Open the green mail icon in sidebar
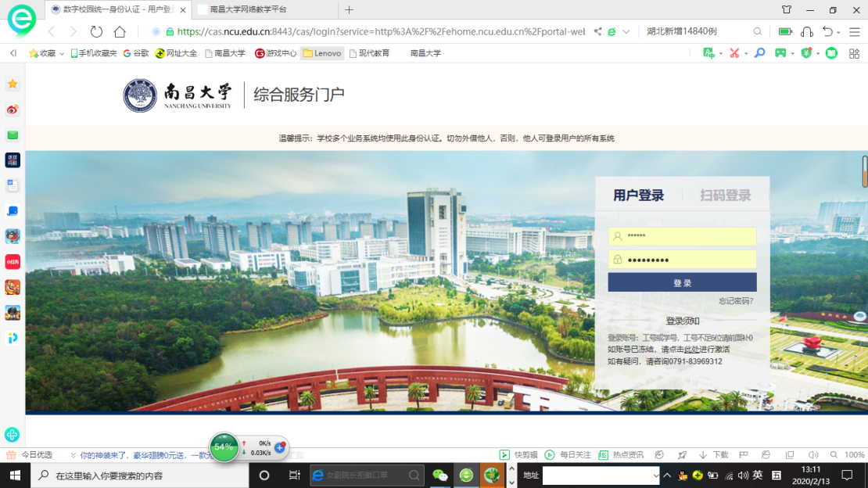Image resolution: width=868 pixels, height=488 pixels. 13,135
